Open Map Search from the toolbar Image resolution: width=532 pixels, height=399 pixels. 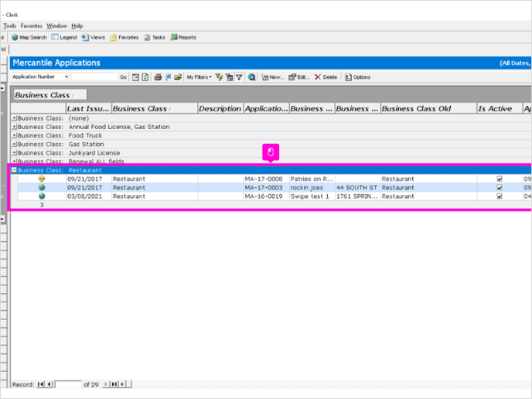point(29,37)
